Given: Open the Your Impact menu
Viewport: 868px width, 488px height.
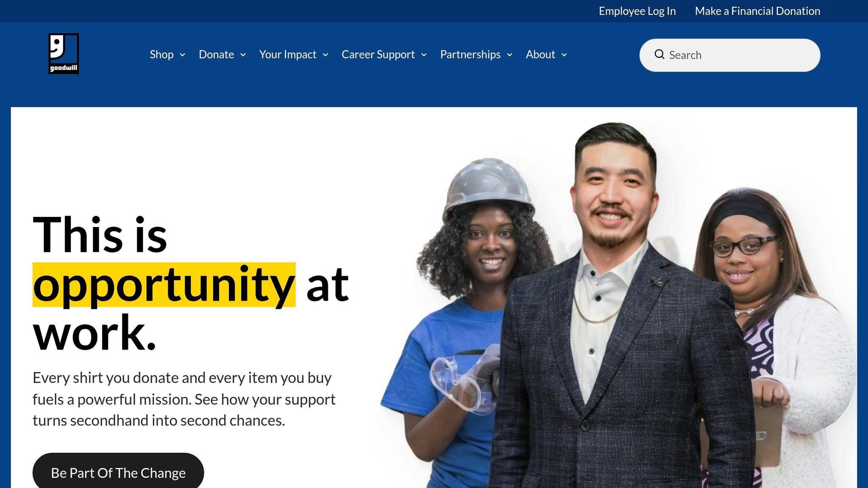Looking at the screenshot, I should coord(294,55).
